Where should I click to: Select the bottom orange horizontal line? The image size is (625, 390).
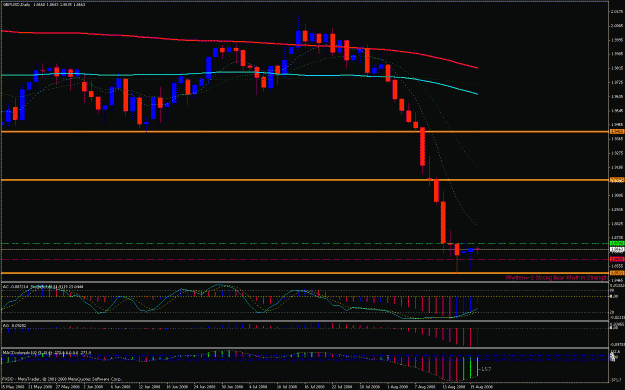click(x=305, y=273)
